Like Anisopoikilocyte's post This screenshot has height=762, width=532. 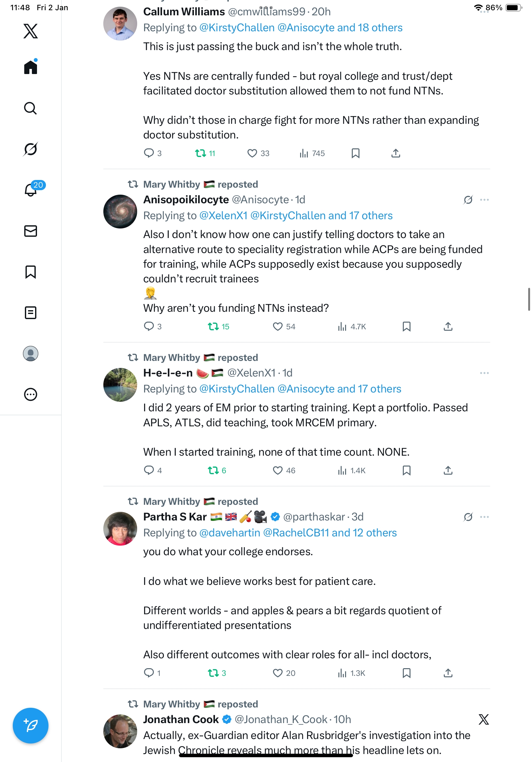click(x=277, y=326)
